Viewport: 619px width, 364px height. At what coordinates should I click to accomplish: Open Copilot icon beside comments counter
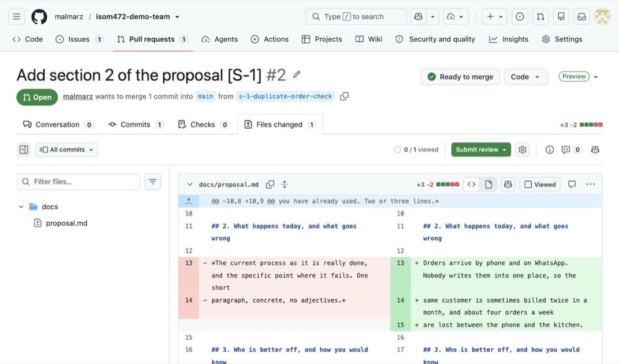595,150
